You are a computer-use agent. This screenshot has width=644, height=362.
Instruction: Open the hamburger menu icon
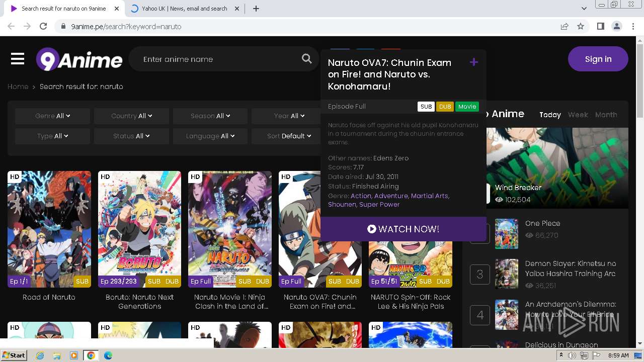(18, 59)
